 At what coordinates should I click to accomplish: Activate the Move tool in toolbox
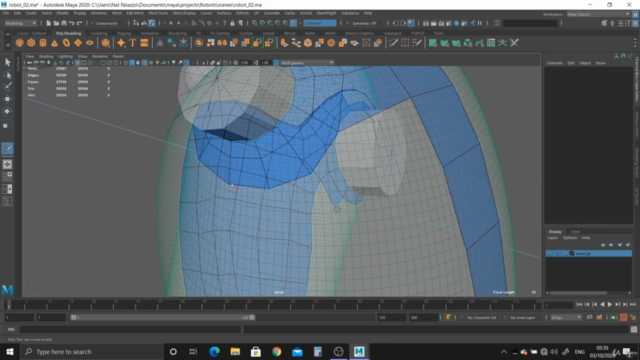(7, 99)
